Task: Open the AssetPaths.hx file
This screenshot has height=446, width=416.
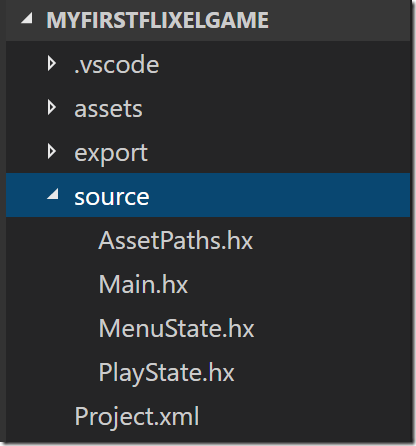Action: click(176, 240)
